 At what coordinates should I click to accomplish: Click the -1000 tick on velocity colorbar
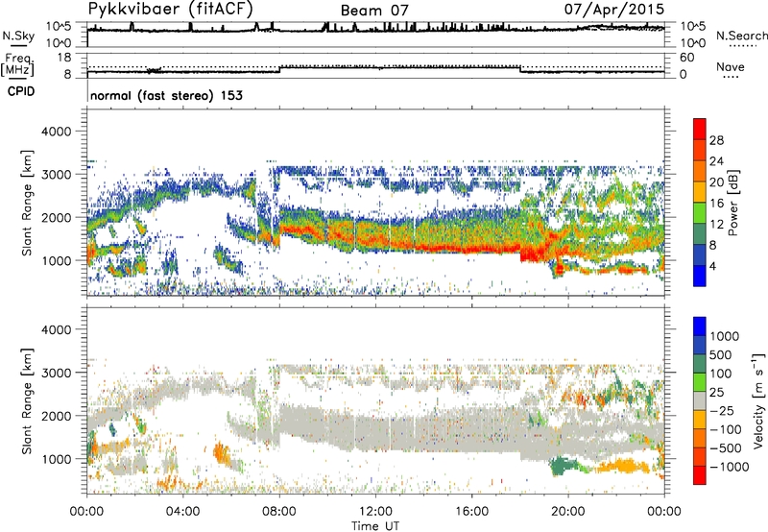coord(730,467)
